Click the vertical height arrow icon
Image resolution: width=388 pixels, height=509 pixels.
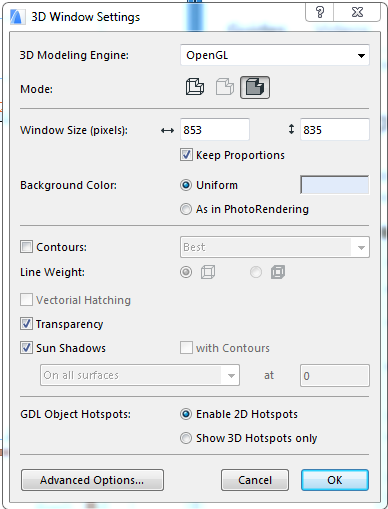[x=291, y=129]
